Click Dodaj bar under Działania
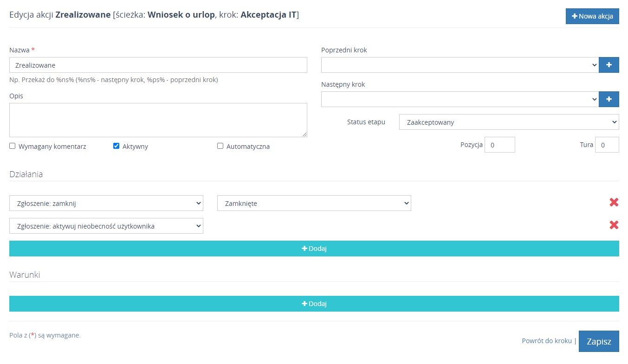 (x=314, y=249)
